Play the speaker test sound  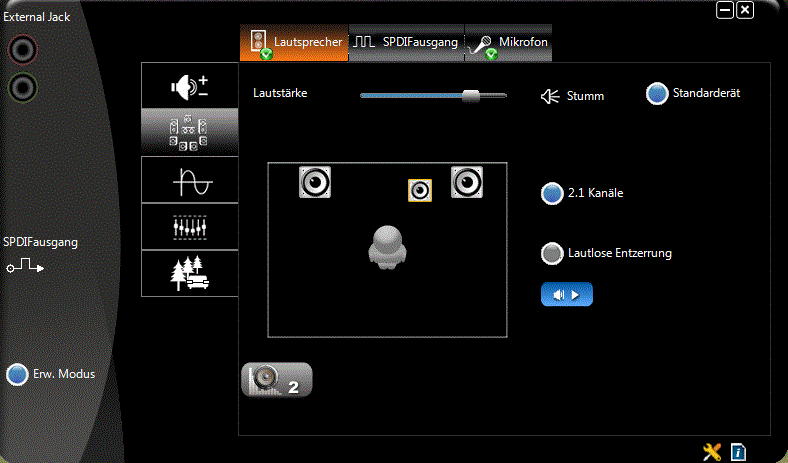(x=567, y=295)
